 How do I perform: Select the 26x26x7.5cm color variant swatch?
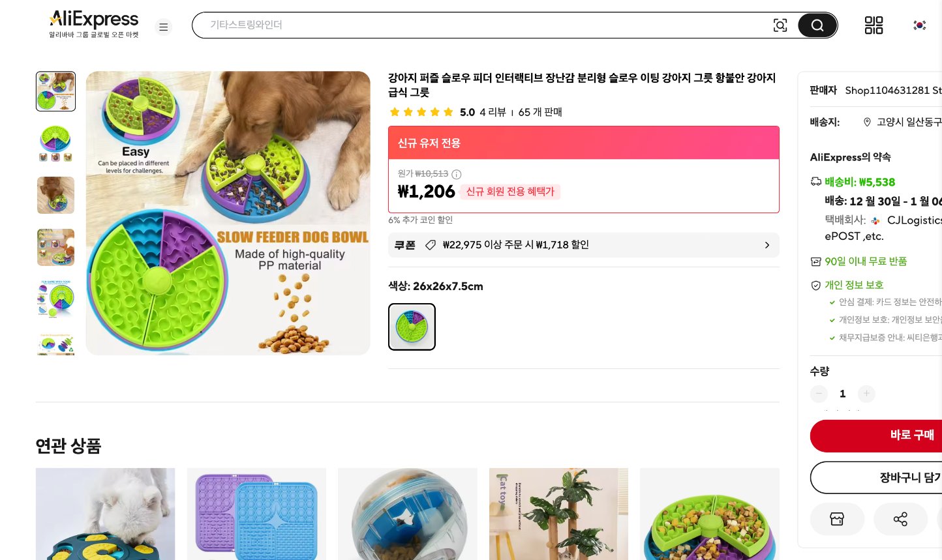(412, 327)
